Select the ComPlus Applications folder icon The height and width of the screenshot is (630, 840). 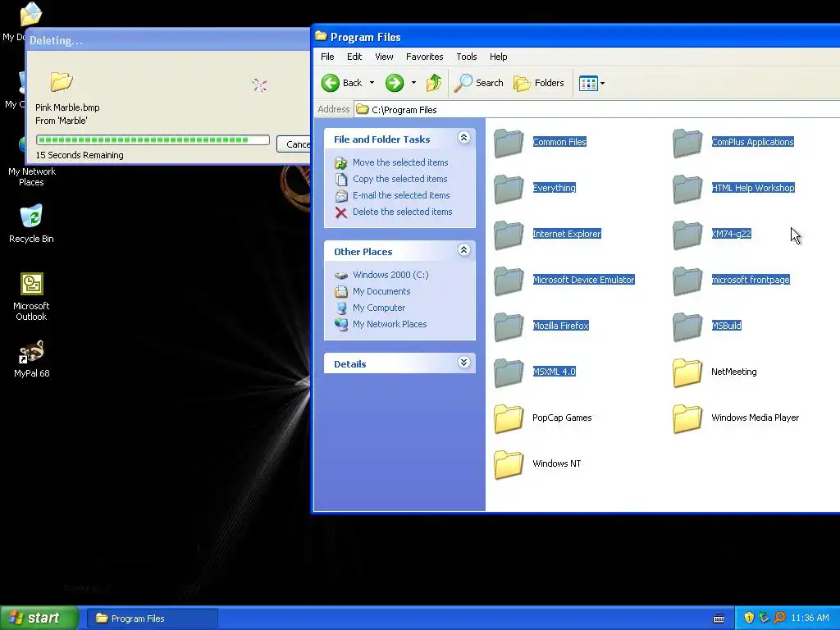point(687,143)
